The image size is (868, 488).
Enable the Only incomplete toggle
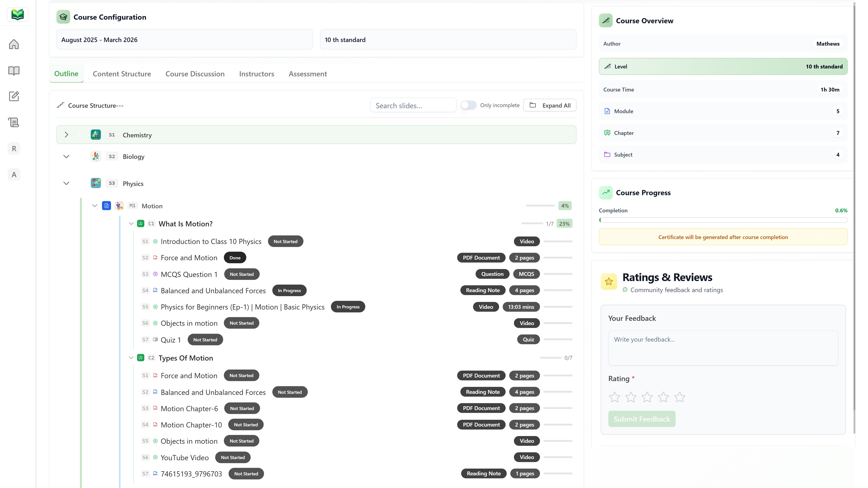click(x=468, y=105)
